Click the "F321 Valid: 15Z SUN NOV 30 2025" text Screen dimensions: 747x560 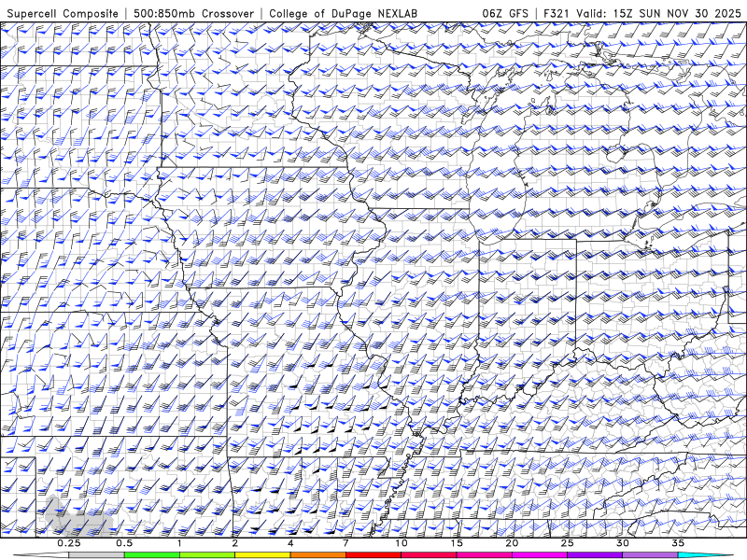tap(642, 13)
